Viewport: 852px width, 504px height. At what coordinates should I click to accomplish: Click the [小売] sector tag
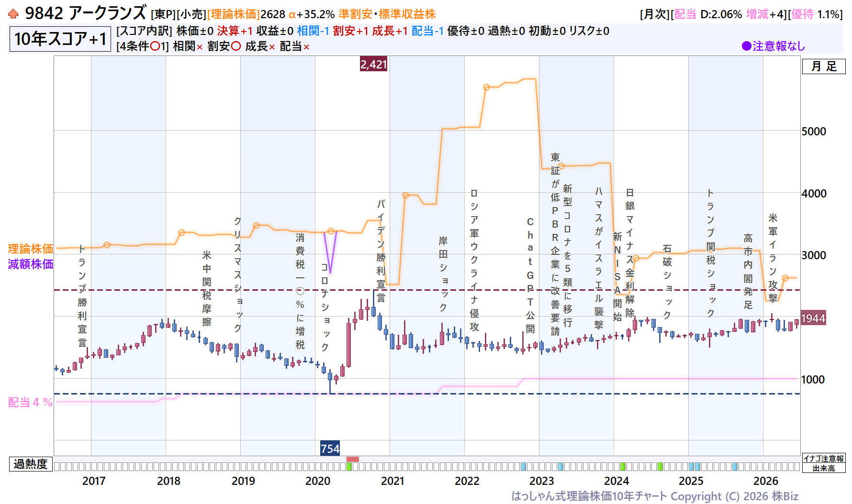coord(192,14)
